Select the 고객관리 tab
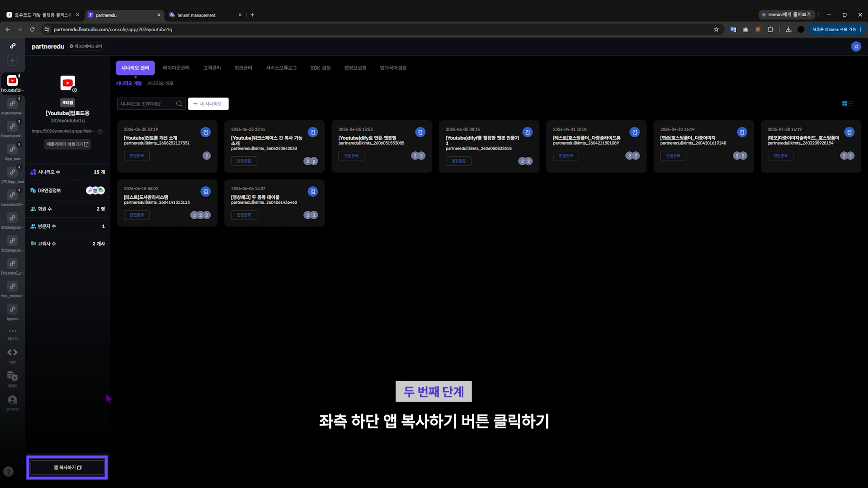 click(x=212, y=68)
